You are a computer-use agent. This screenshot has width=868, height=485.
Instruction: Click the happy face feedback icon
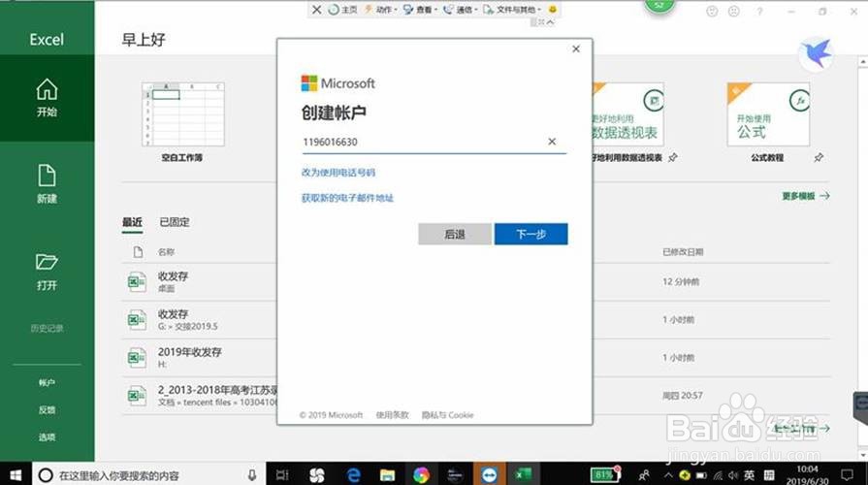[712, 11]
